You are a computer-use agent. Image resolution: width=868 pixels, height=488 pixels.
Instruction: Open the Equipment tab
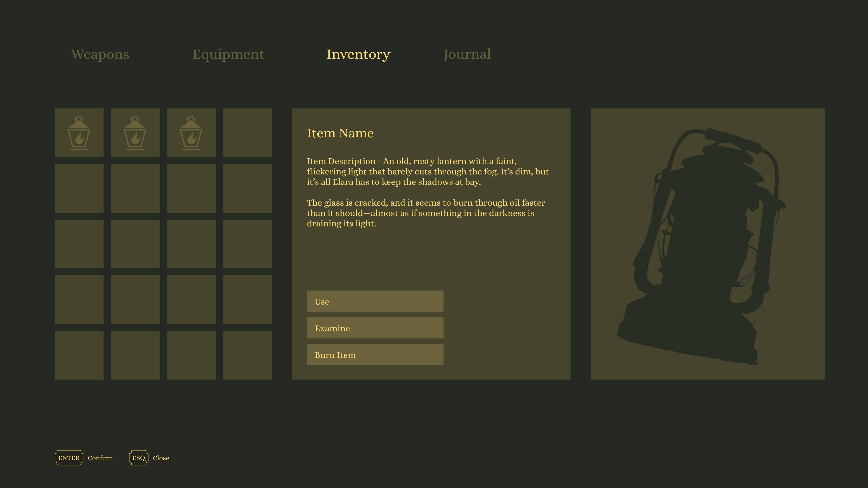point(228,54)
